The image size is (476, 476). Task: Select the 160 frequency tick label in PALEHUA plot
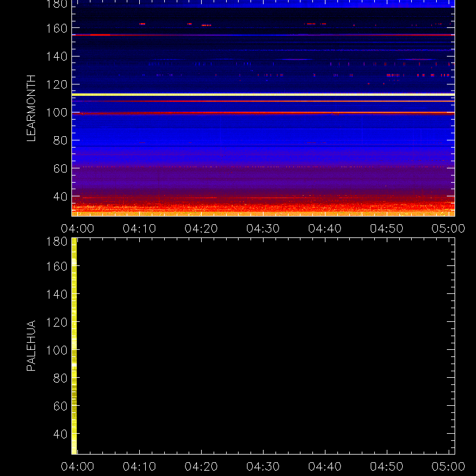coord(57,267)
